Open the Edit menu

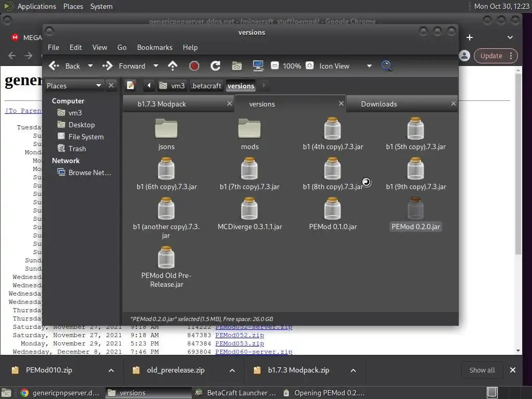click(76, 47)
